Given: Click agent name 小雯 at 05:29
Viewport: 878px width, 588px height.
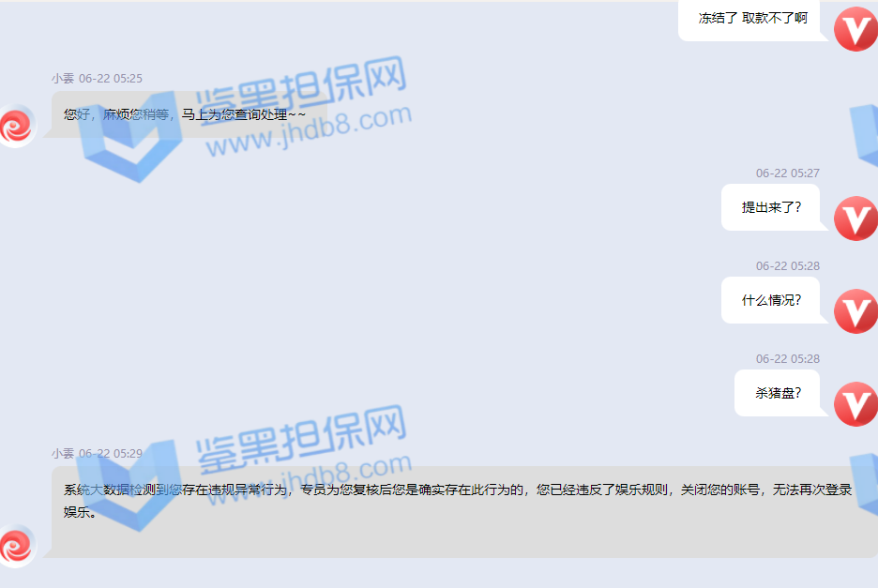Looking at the screenshot, I should coord(62,453).
